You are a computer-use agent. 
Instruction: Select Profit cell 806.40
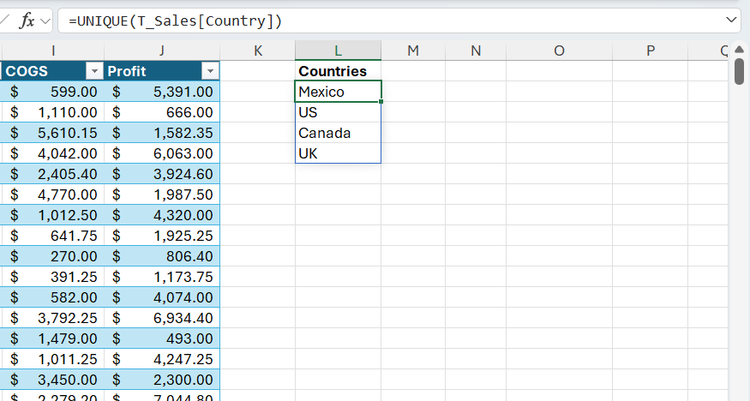pyautogui.click(x=162, y=256)
